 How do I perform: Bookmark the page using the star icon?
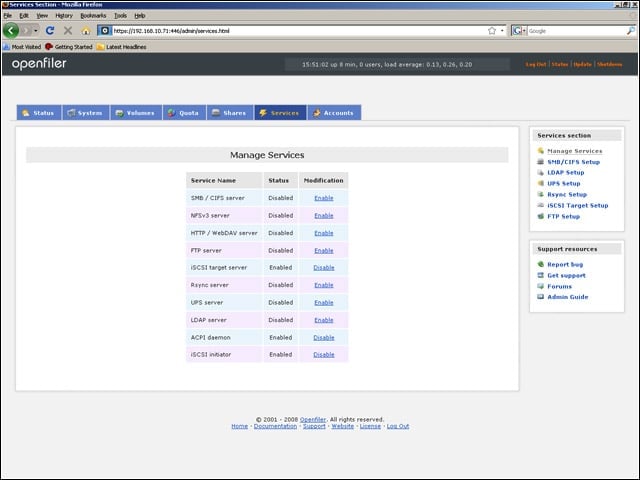pyautogui.click(x=492, y=31)
